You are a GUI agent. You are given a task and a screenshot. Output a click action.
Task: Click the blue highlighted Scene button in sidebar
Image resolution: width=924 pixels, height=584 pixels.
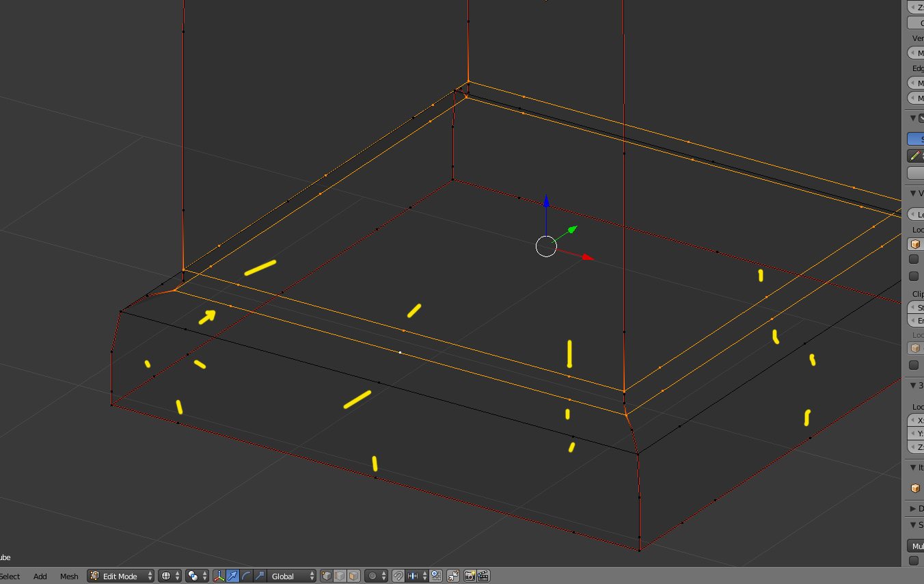tap(916, 139)
